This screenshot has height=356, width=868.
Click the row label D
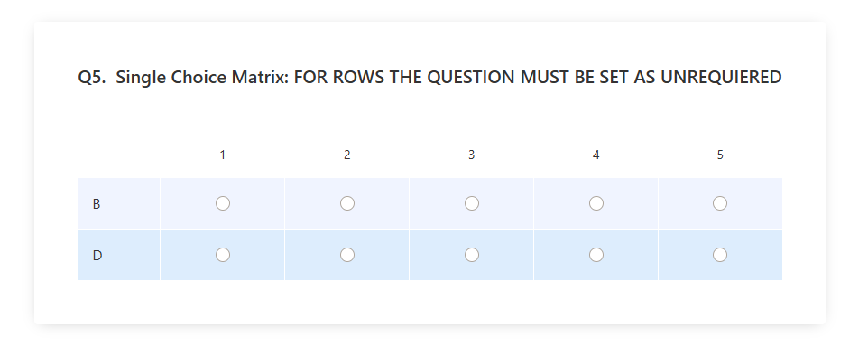point(97,256)
